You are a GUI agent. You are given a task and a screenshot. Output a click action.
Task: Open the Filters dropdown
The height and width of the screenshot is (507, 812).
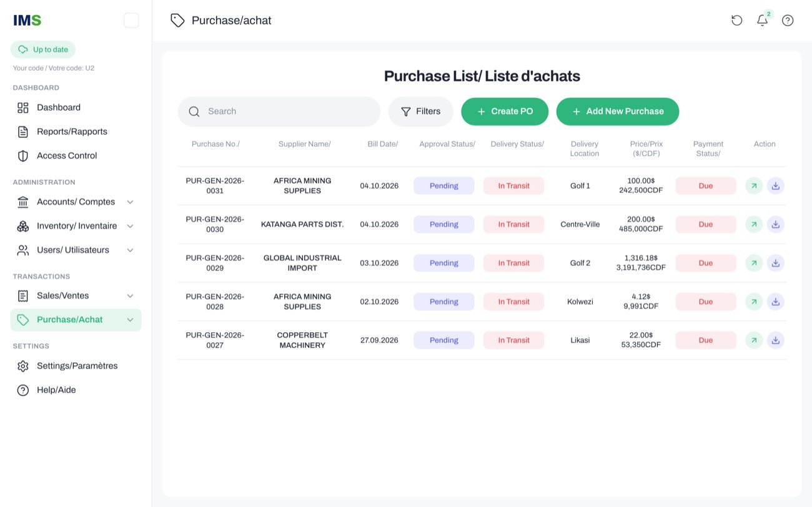421,112
